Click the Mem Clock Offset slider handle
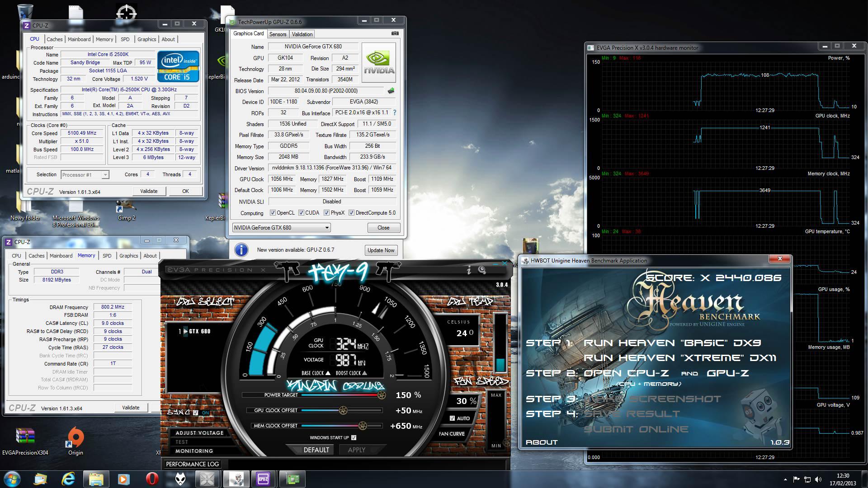The height and width of the screenshot is (488, 868). pyautogui.click(x=362, y=426)
